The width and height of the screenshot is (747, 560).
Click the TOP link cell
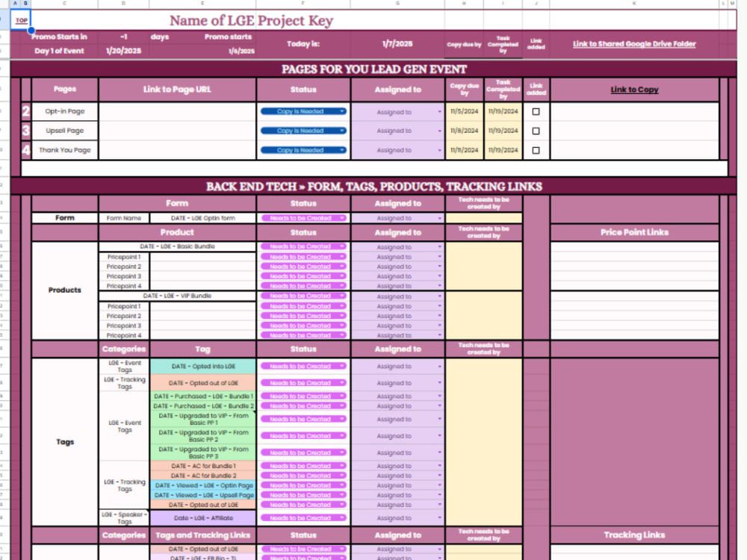22,20
